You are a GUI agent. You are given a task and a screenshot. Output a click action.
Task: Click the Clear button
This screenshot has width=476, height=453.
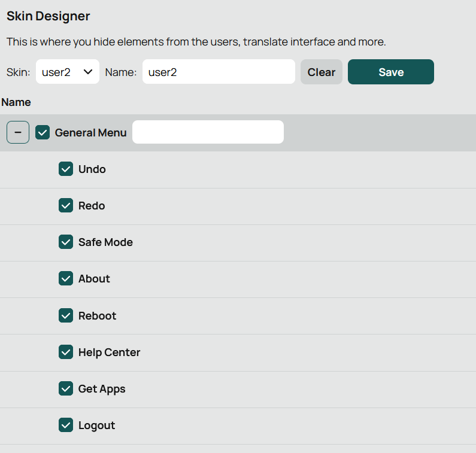[321, 72]
